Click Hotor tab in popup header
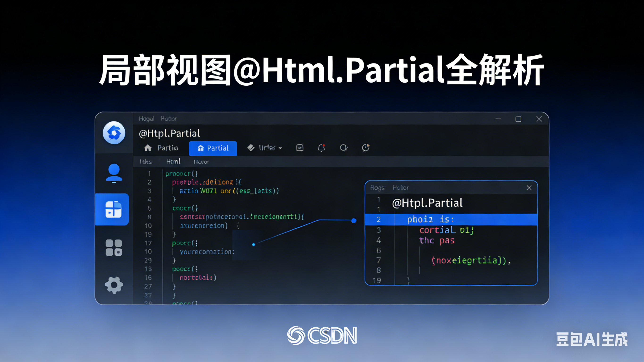 point(401,188)
